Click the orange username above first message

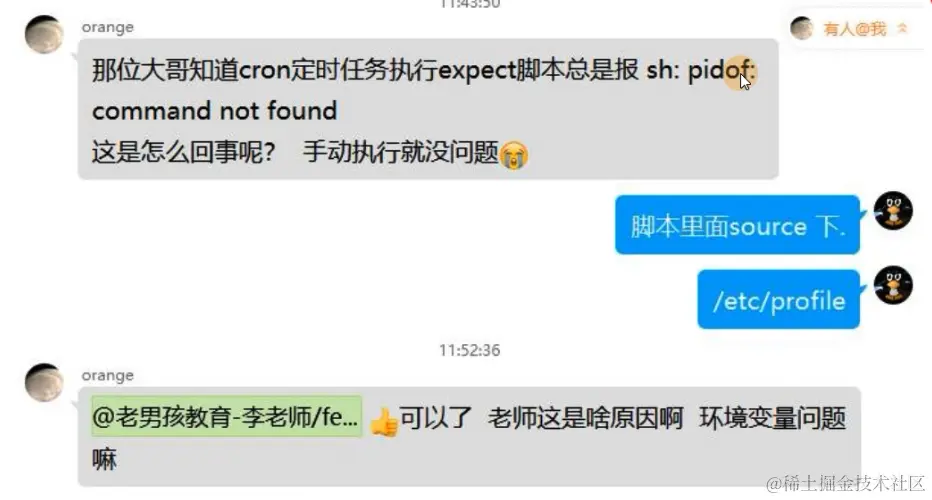[108, 27]
